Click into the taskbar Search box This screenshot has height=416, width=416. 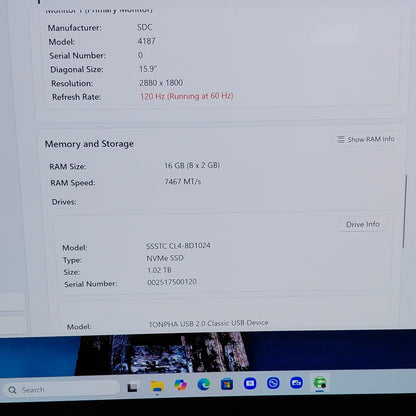(x=62, y=389)
